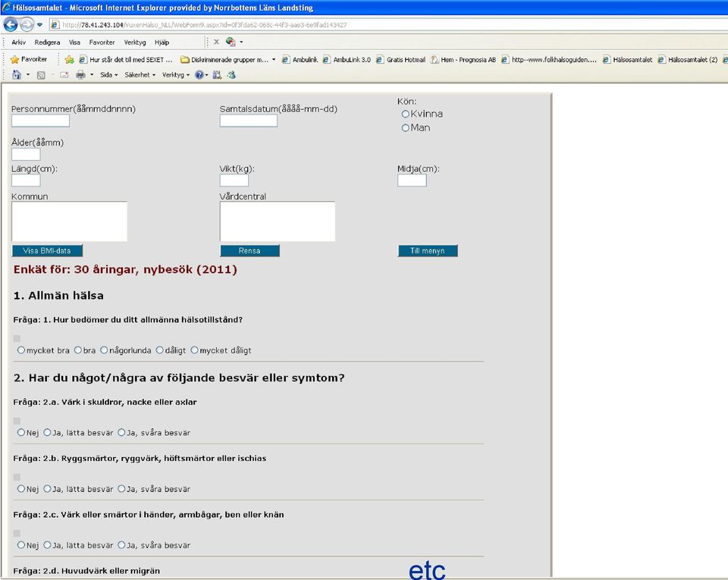Click the research icon on the command bar
Image resolution: width=728 pixels, height=580 pixels.
pyautogui.click(x=217, y=75)
